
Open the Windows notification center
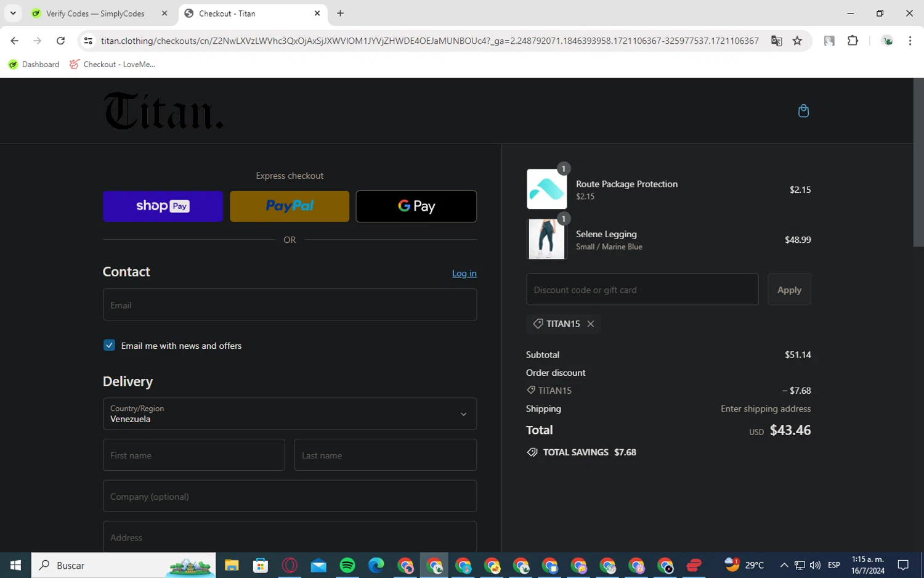(x=903, y=565)
